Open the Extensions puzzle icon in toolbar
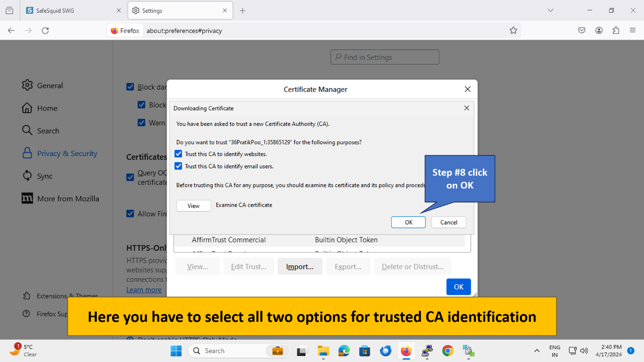The height and width of the screenshot is (362, 644). tap(616, 30)
